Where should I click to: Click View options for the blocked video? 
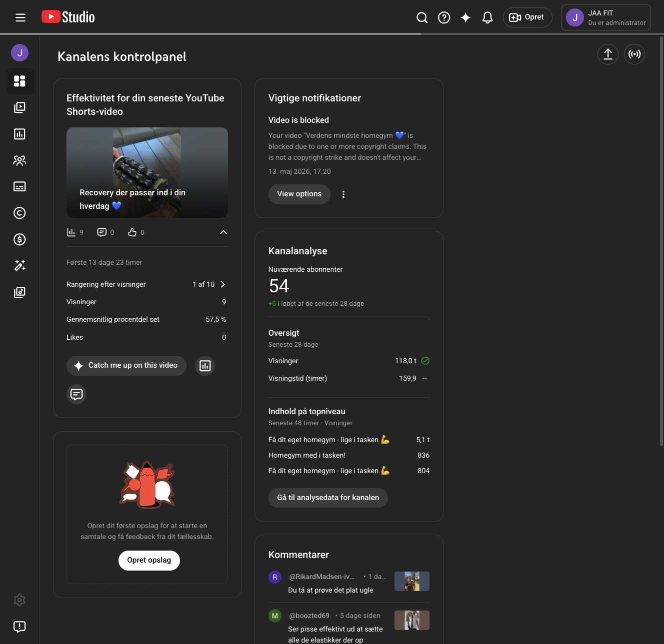[299, 194]
